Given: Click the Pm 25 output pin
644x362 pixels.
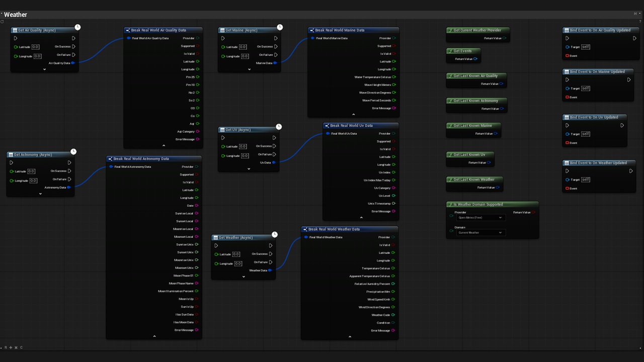Looking at the screenshot, I should tap(197, 77).
